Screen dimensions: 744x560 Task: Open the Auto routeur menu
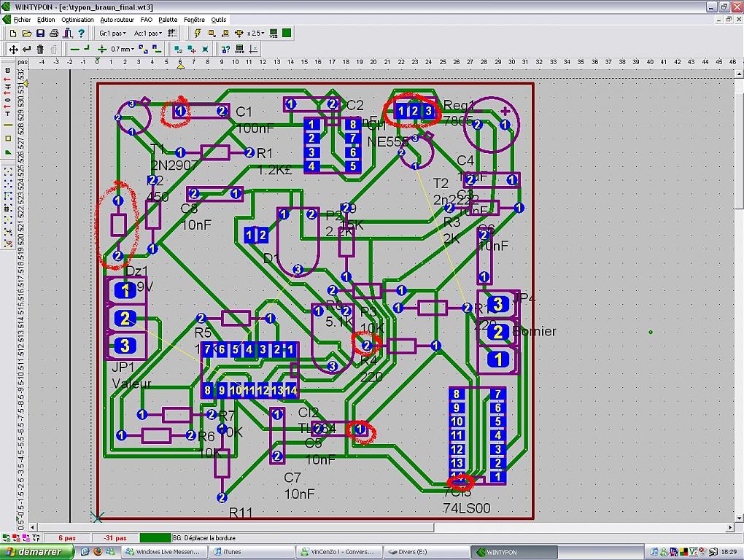click(117, 20)
